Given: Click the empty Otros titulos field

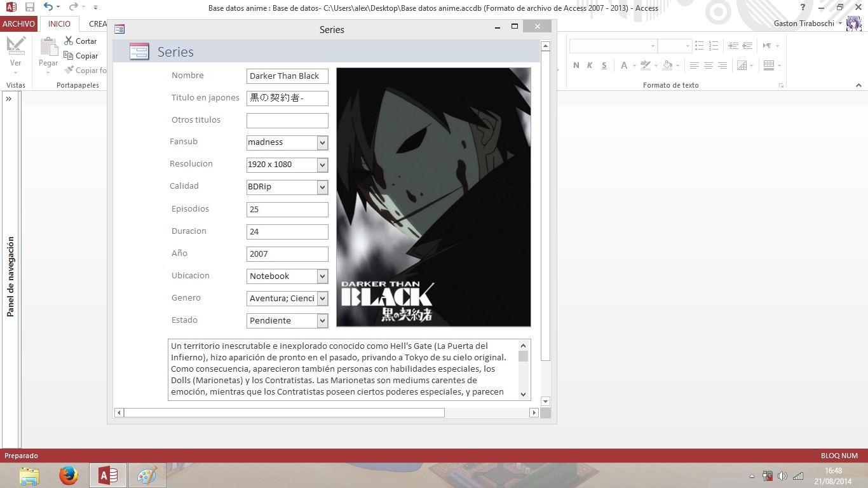Looking at the screenshot, I should pos(287,121).
